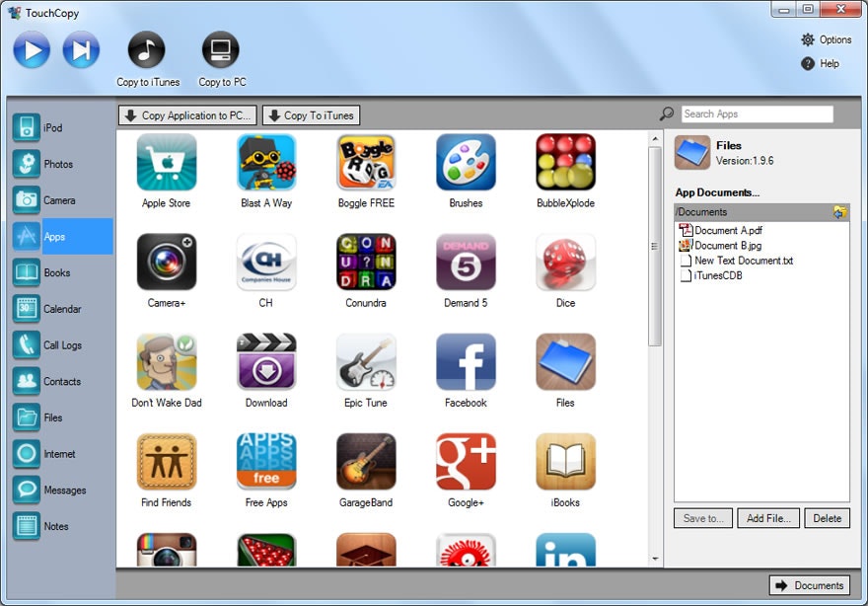Image resolution: width=868 pixels, height=606 pixels.
Task: Open the Calendar section
Action: point(61,309)
